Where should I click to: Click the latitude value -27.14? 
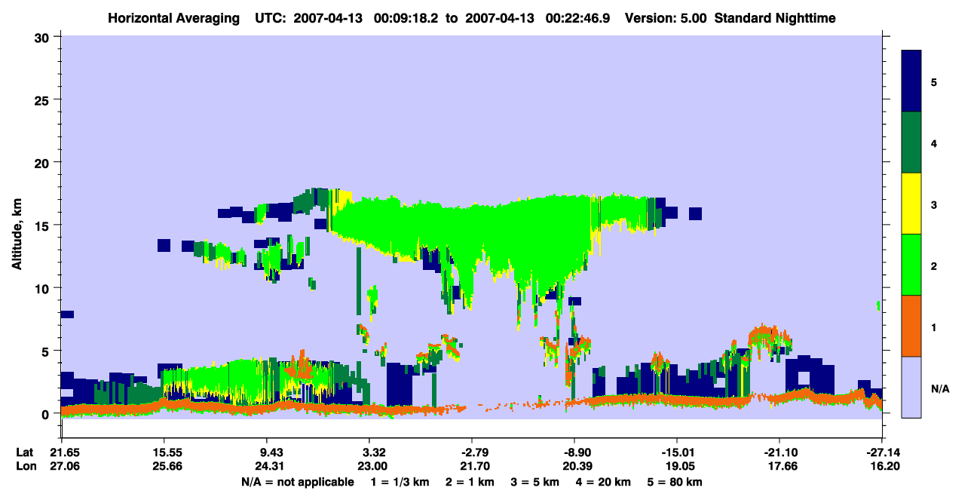[881, 452]
